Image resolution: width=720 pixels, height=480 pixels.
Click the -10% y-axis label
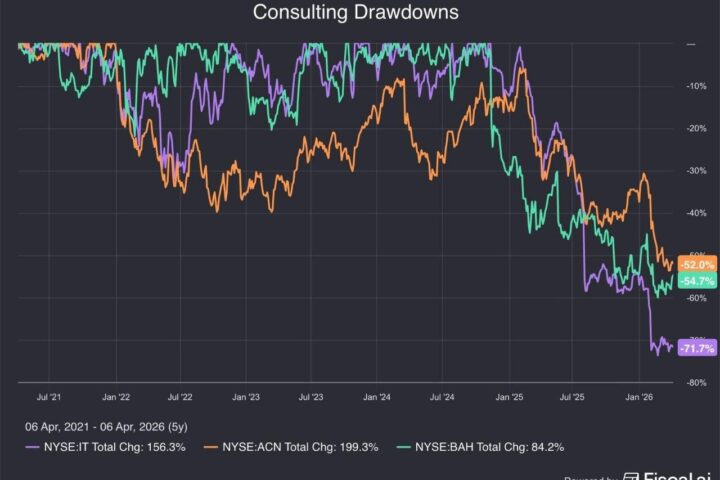tap(696, 86)
